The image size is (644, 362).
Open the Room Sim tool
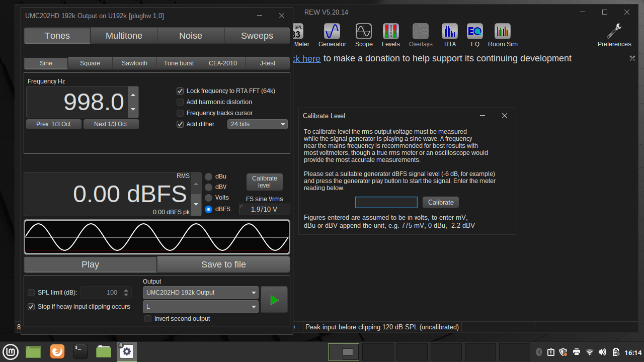503,35
